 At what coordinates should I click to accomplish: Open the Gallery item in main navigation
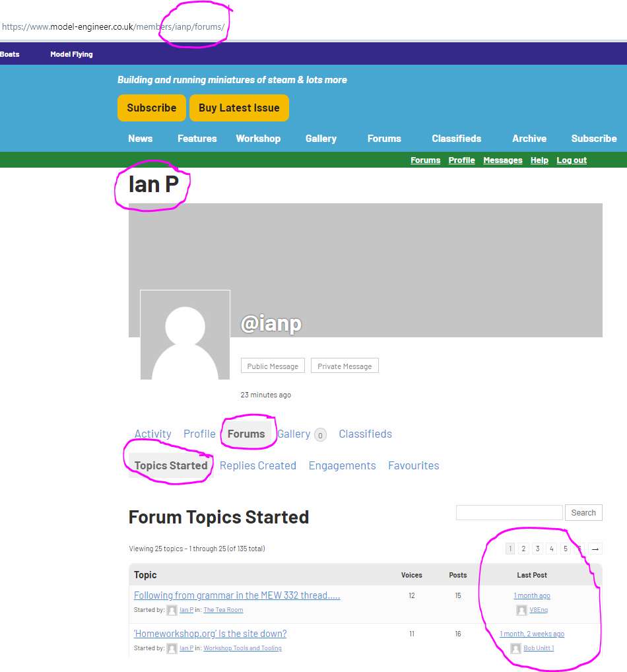[x=321, y=139]
